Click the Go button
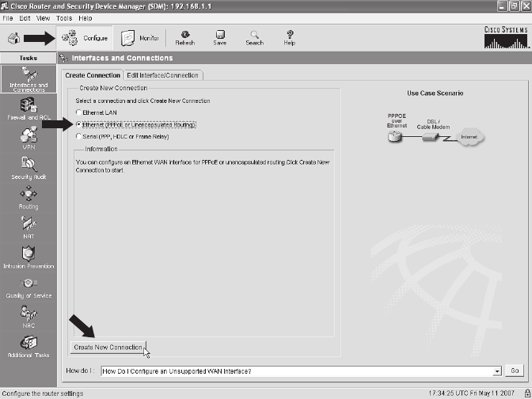Image resolution: width=532 pixels, height=399 pixels. pyautogui.click(x=515, y=370)
